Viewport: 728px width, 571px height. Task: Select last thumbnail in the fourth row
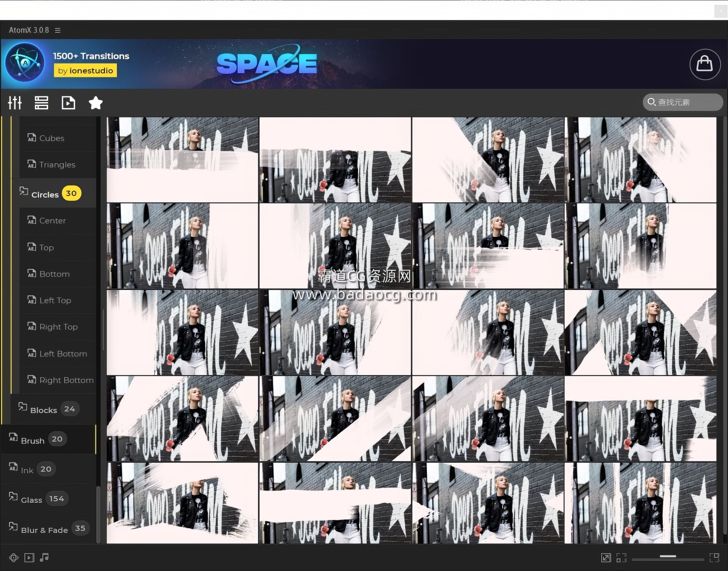click(x=641, y=419)
